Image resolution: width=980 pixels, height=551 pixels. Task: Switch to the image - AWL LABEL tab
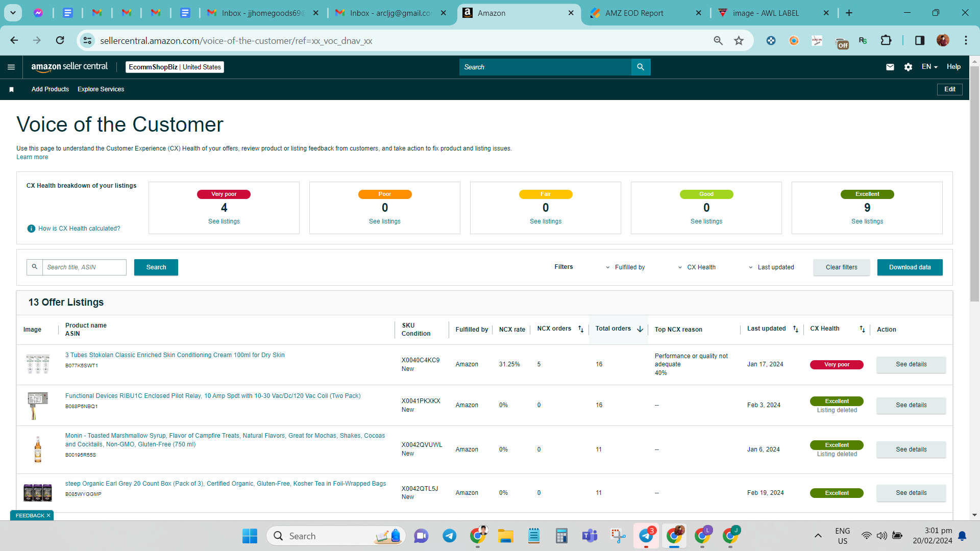click(774, 13)
